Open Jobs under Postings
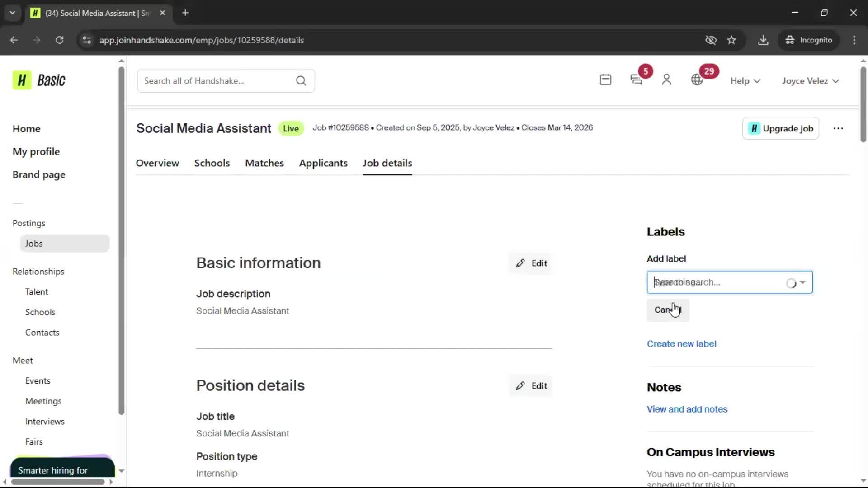 point(65,244)
